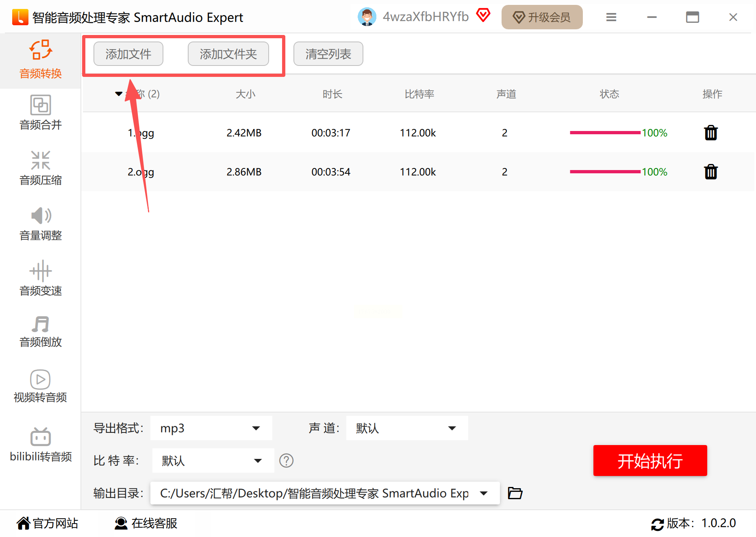Open 在线客服 online support link
The width and height of the screenshot is (756, 537).
[146, 523]
